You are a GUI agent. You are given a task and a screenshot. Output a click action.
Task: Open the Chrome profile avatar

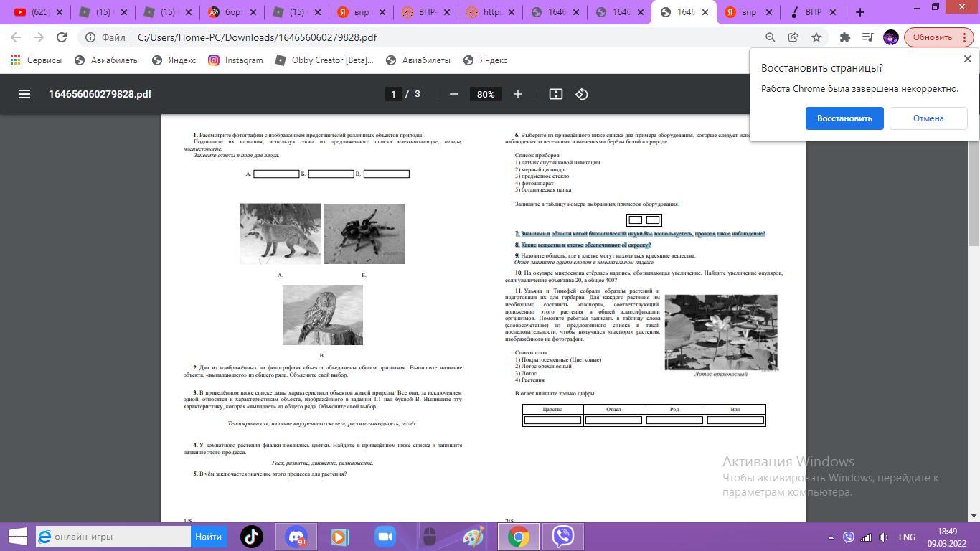click(x=891, y=37)
